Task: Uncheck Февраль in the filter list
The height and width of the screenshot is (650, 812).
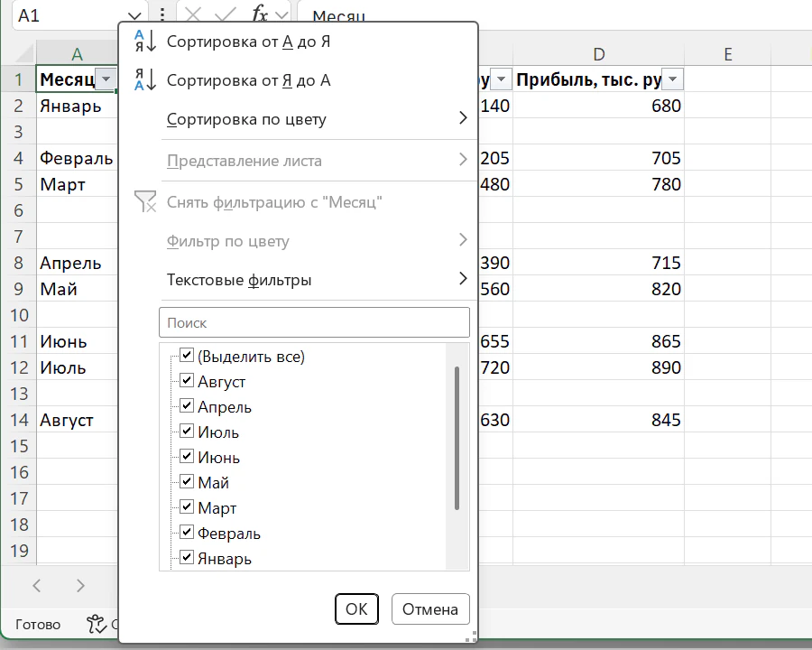Action: click(187, 533)
